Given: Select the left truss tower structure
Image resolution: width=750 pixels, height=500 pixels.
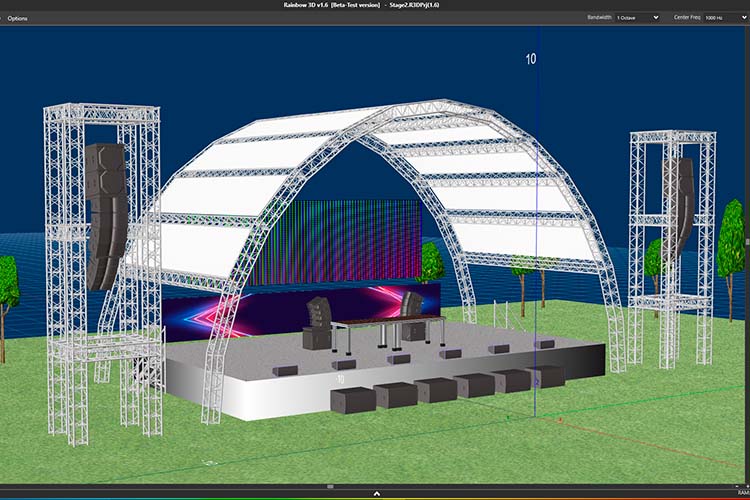Looking at the screenshot, I should pyautogui.click(x=103, y=273).
